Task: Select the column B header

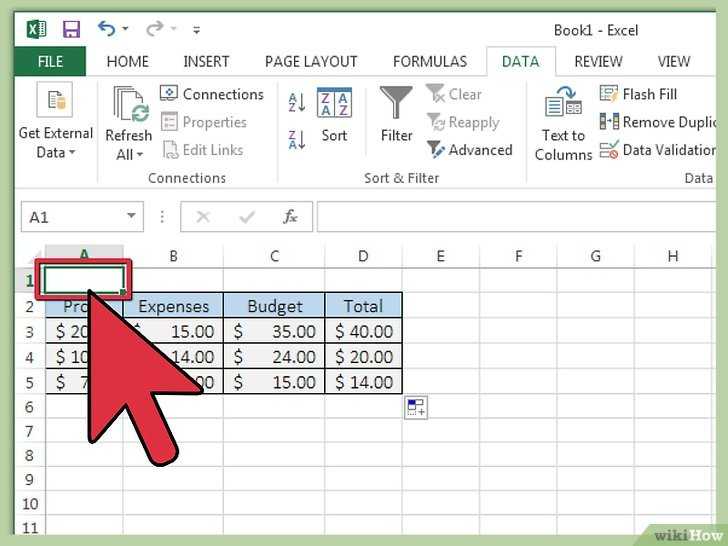Action: point(173,256)
